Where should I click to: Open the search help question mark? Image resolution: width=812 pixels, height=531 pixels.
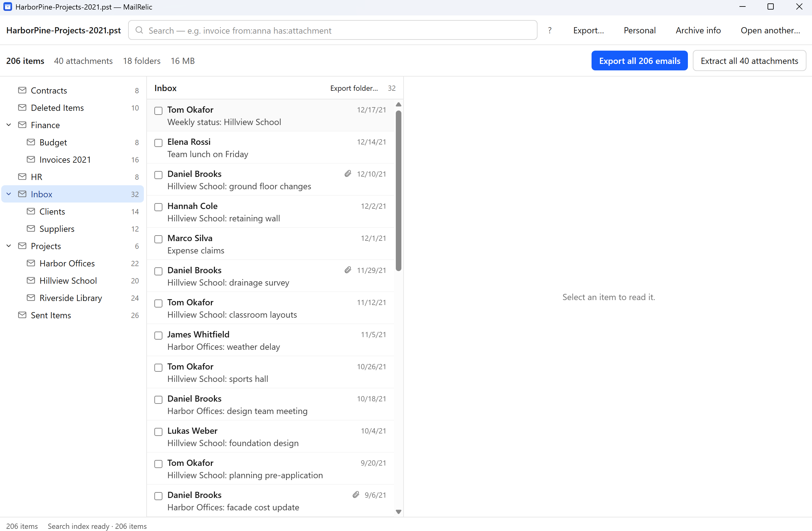(550, 30)
